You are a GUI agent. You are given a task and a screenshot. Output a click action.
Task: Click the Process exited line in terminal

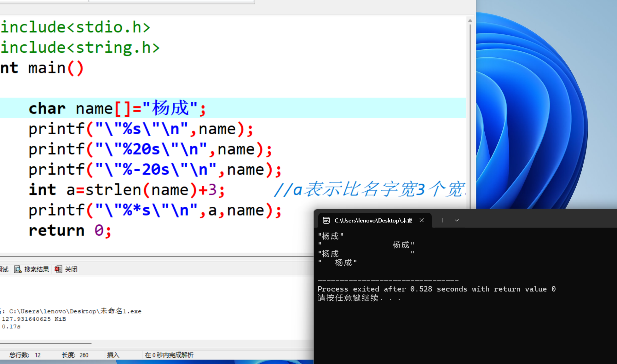[x=436, y=289]
